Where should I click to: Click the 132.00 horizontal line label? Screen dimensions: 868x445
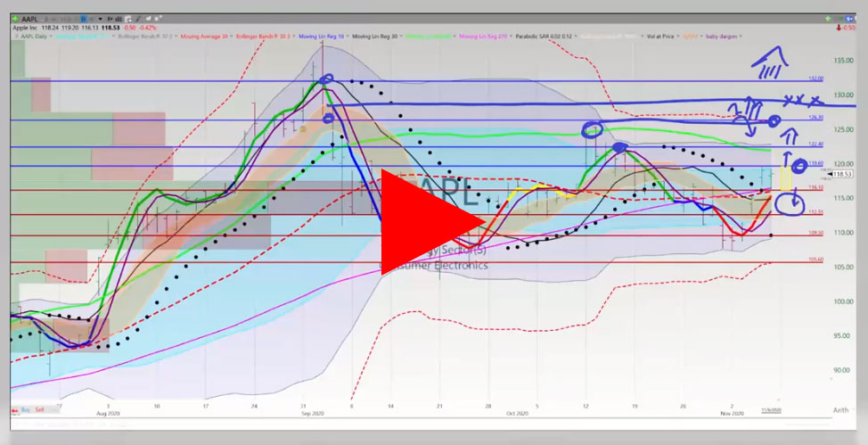[x=816, y=78]
